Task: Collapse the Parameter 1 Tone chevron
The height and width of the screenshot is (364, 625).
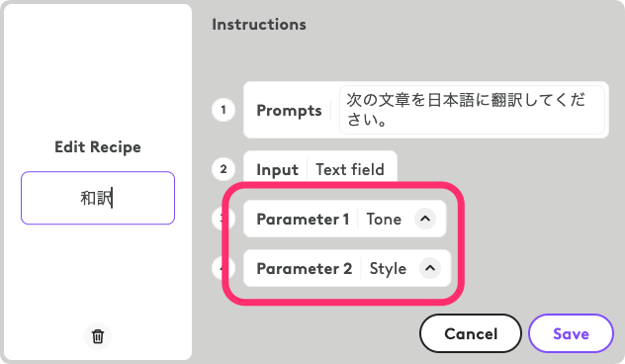Action: [x=425, y=219]
